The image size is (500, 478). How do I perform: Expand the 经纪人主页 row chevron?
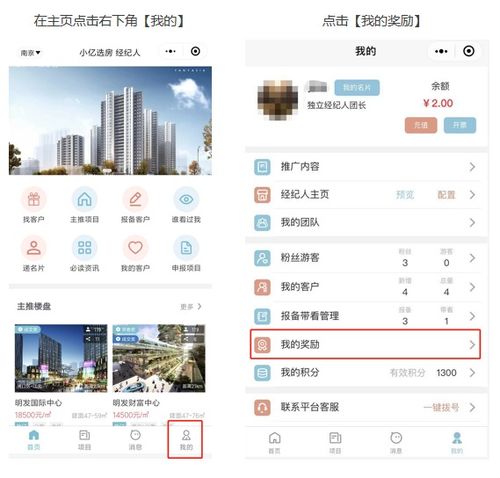tap(472, 195)
